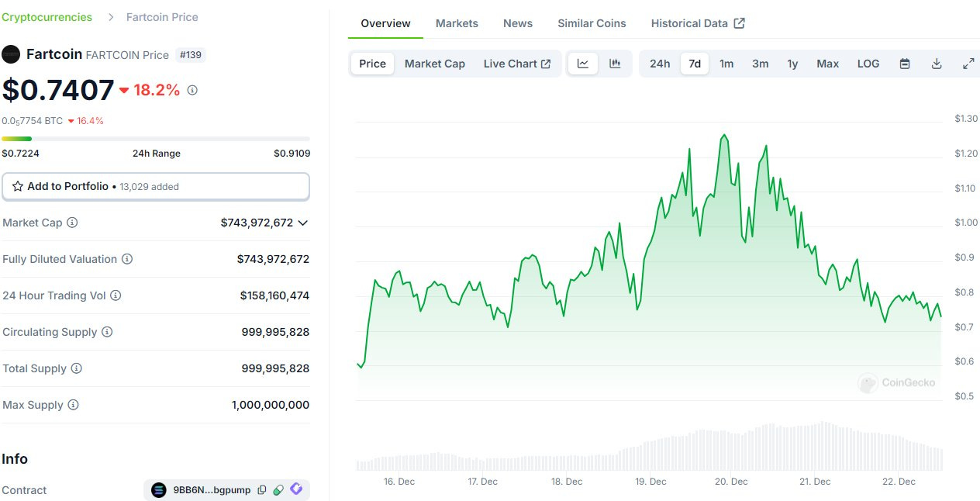Open the Overview tab

coord(385,23)
